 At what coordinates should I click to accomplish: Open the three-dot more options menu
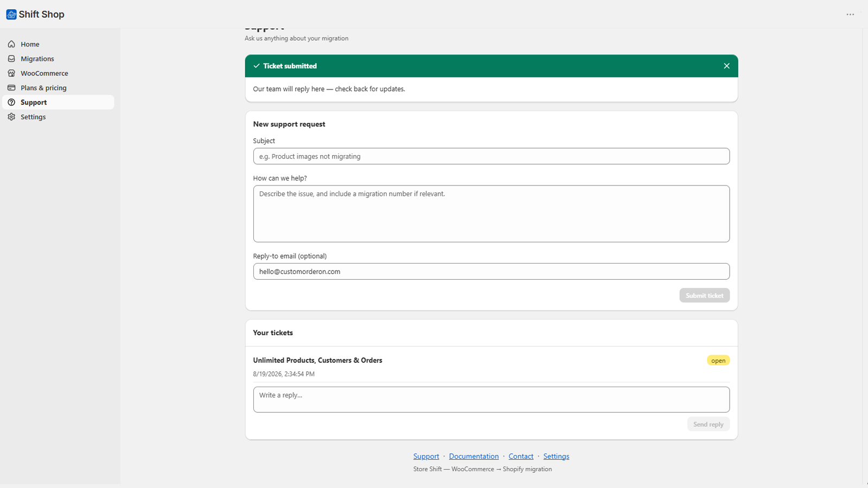pos(850,14)
